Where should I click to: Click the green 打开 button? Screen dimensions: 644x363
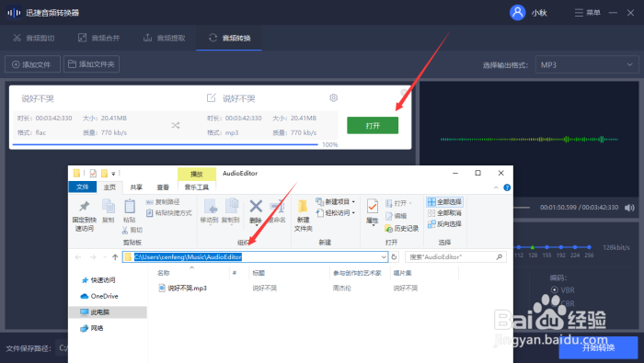[x=373, y=126]
